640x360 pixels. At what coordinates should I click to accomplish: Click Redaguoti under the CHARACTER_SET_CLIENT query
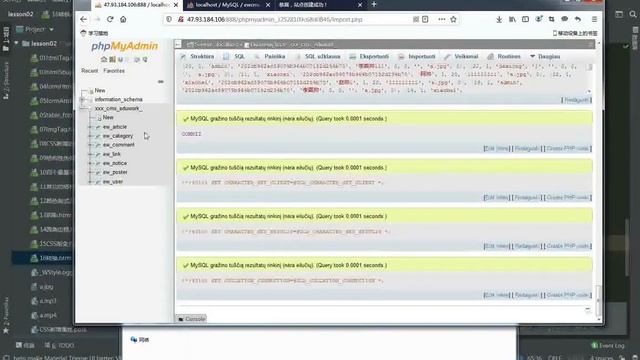coord(527,198)
